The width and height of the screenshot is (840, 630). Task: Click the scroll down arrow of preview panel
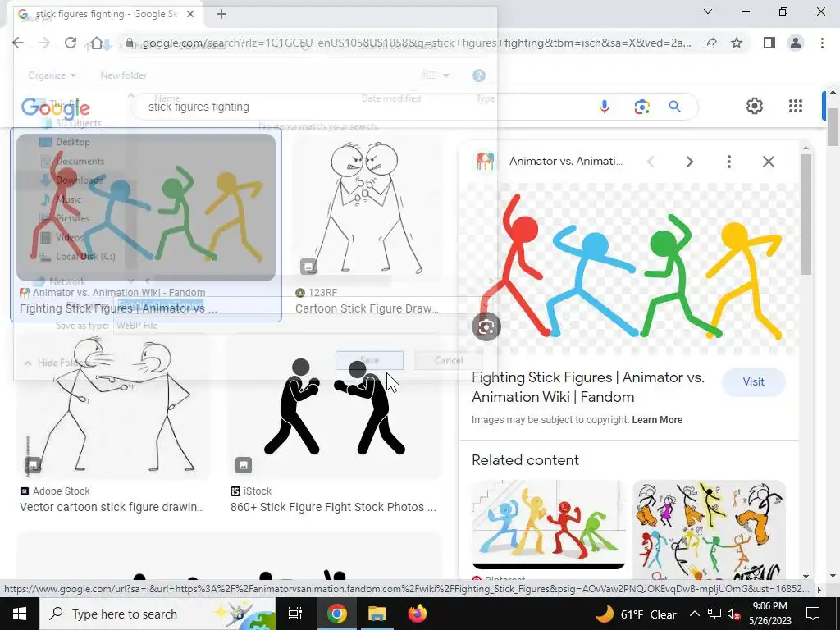pyautogui.click(x=806, y=577)
